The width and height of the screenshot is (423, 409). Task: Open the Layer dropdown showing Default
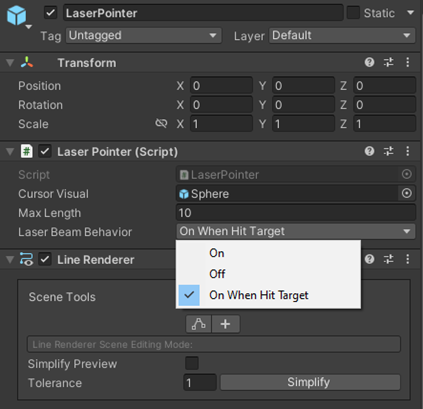pos(342,35)
